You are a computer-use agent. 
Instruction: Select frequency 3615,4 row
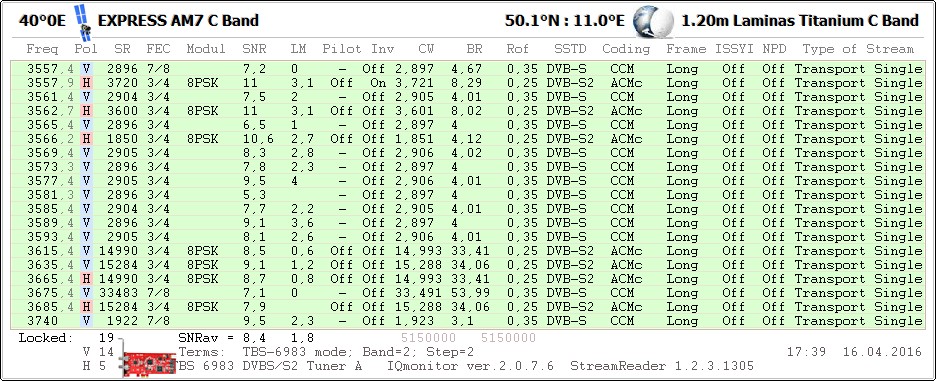point(468,251)
